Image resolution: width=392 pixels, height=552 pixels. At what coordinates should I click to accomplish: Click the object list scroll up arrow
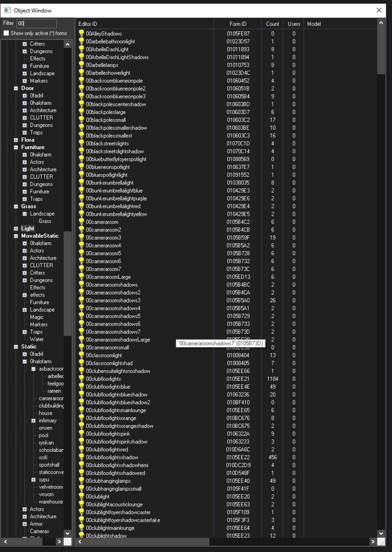tap(381, 23)
